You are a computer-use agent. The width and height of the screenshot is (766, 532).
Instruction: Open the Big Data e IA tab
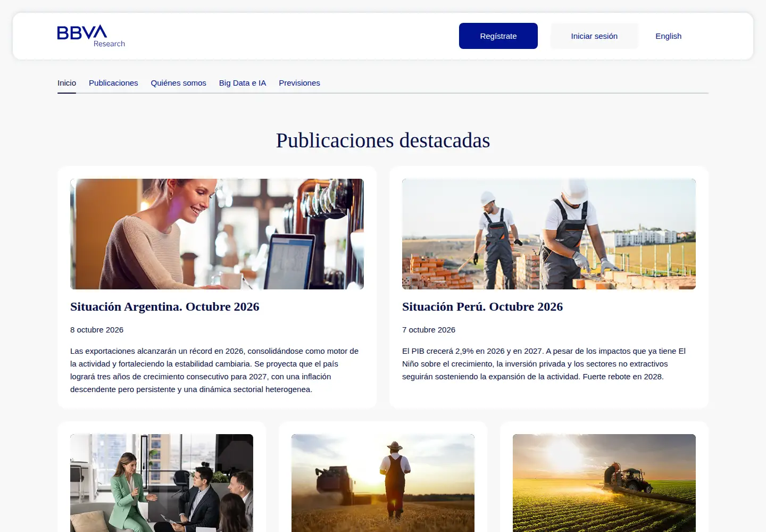(243, 83)
